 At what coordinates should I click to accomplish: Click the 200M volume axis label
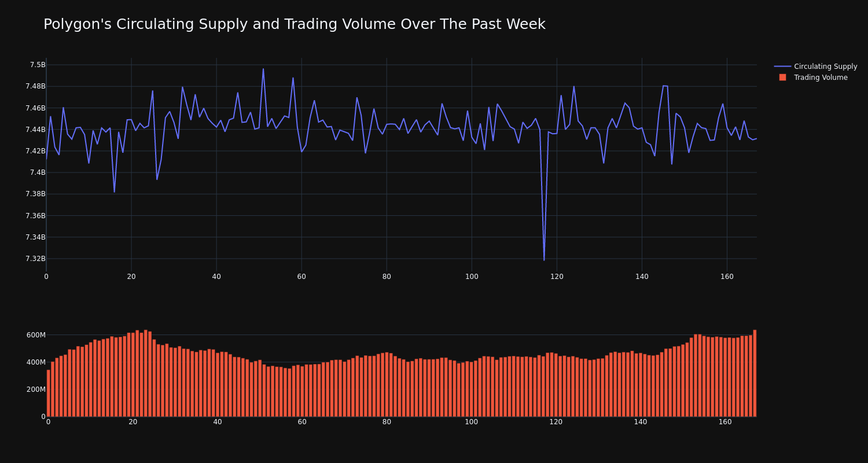(36, 389)
